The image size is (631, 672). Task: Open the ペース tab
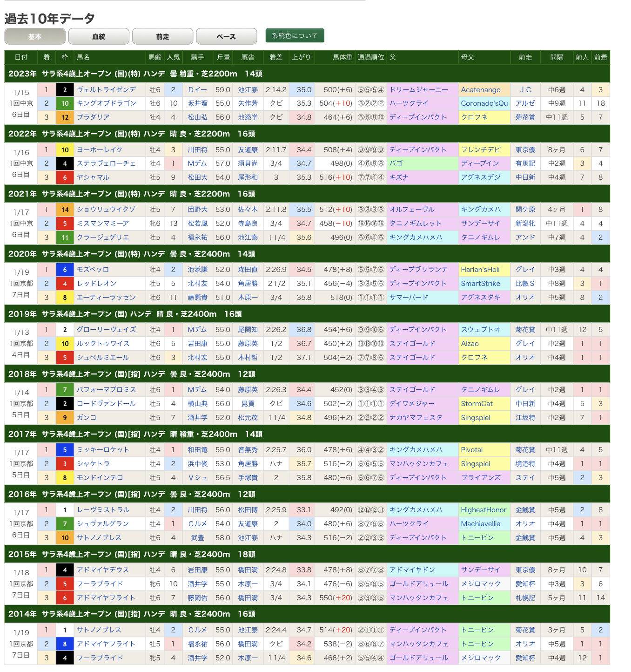(226, 36)
